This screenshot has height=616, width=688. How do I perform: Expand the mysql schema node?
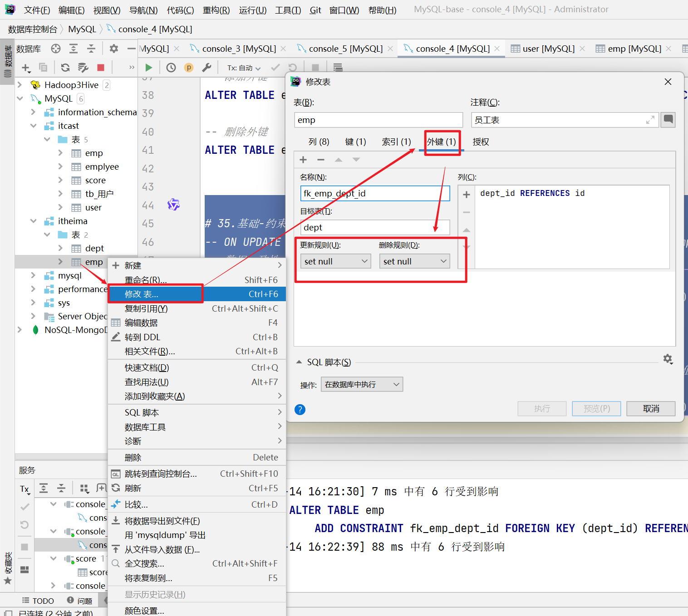33,275
